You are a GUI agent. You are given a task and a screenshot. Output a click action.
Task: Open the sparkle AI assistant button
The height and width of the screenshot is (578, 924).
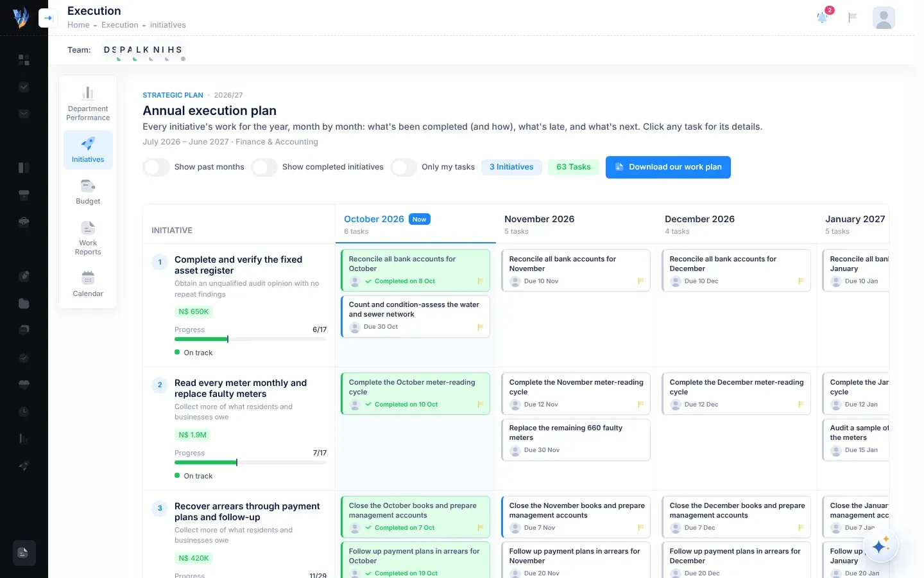pos(880,545)
